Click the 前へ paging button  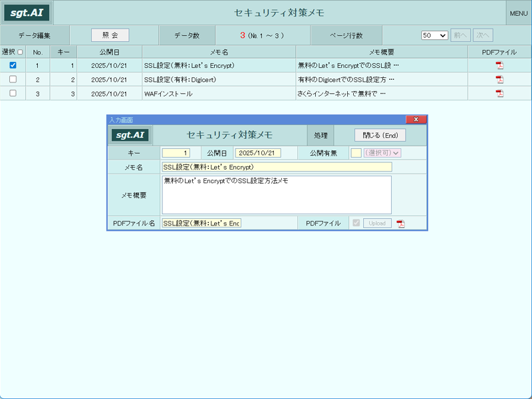tap(460, 35)
